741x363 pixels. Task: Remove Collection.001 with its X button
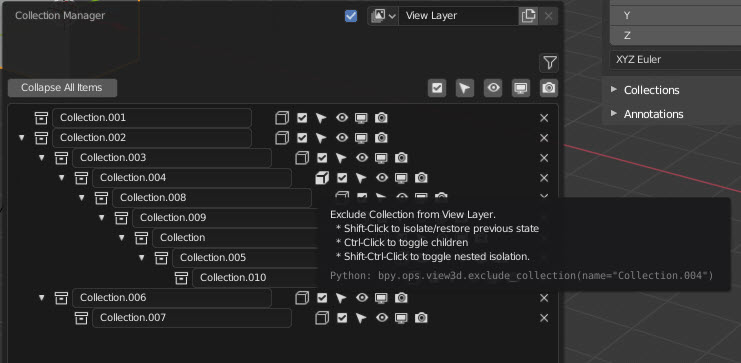(544, 118)
